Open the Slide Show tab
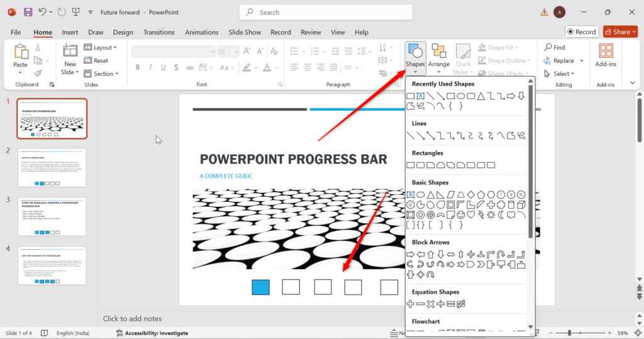The width and height of the screenshot is (644, 339). click(245, 32)
